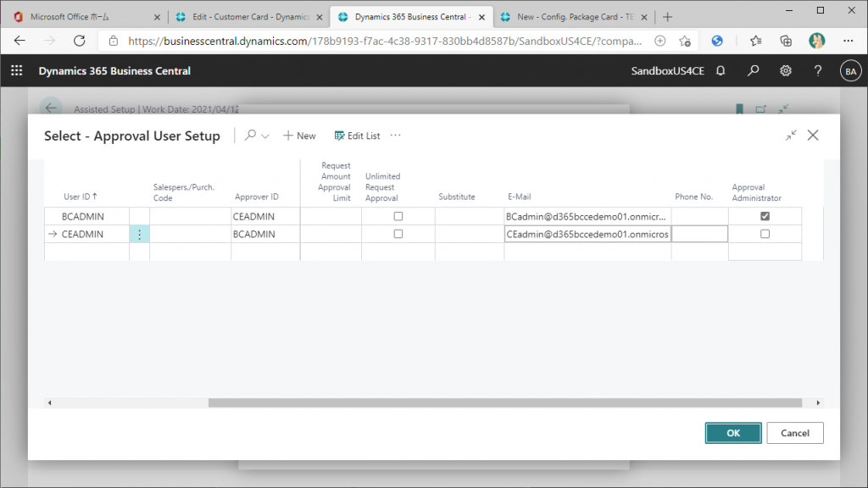Click the browser address bar URL
Image resolution: width=868 pixels, height=488 pixels.
click(x=385, y=41)
